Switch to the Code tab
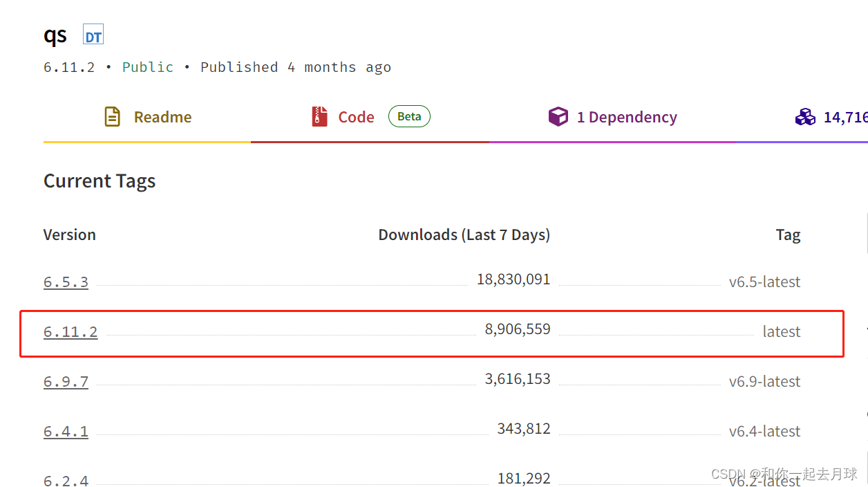The image size is (868, 487). 357,116
